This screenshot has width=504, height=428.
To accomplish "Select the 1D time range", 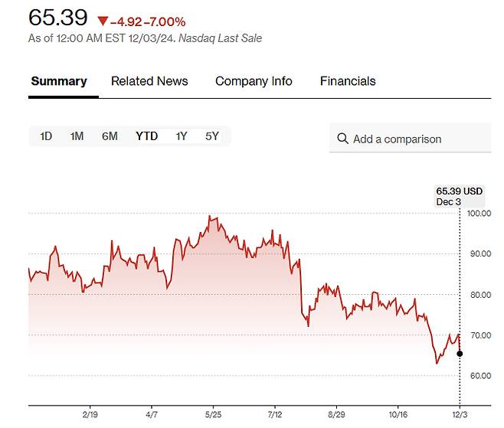I will pos(46,136).
